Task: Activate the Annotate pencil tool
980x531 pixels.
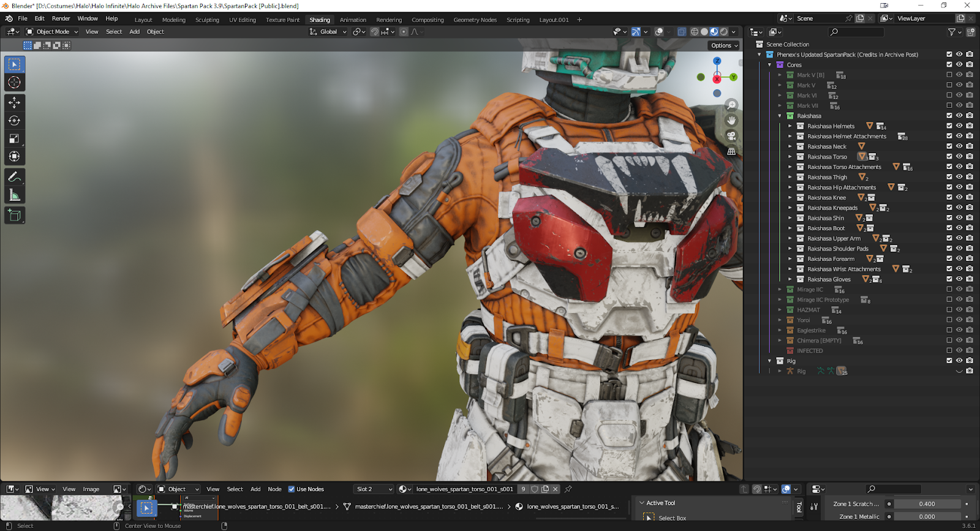Action: coord(14,177)
